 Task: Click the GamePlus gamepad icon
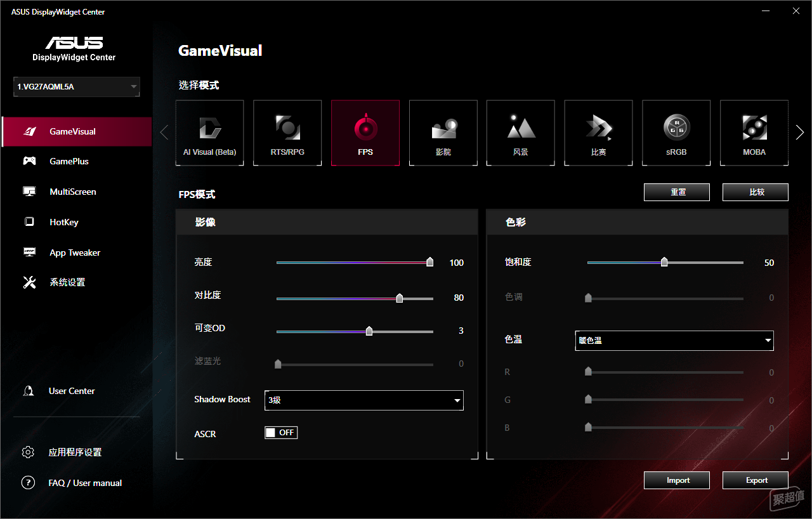point(29,161)
